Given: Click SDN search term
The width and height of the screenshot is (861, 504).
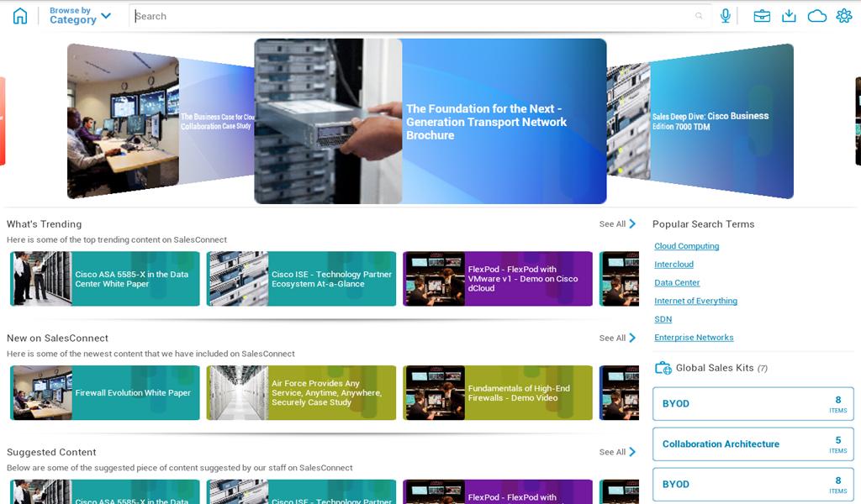Looking at the screenshot, I should click(x=663, y=319).
